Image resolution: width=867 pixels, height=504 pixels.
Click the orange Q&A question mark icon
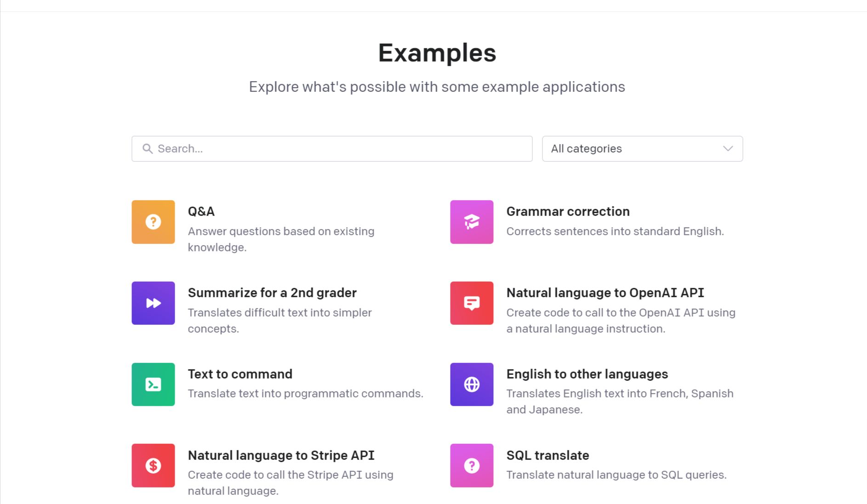[x=153, y=222]
